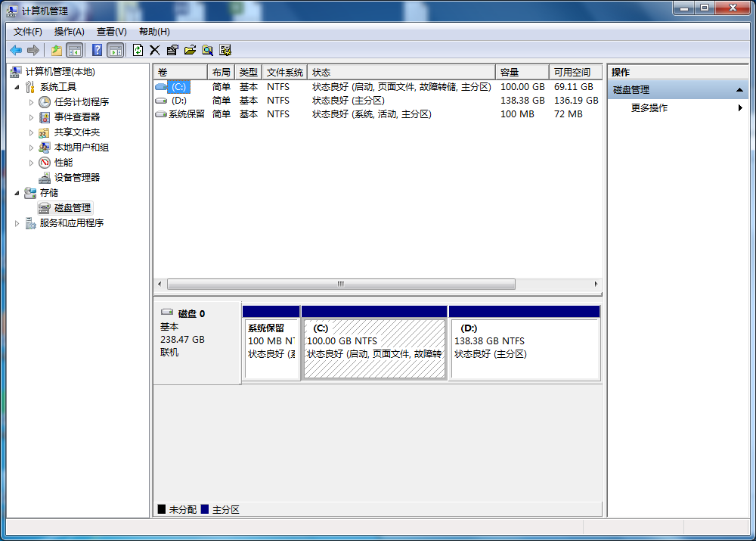Click the scrollbar left arrow in volume list
Viewport: 756px width, 541px height.
click(x=160, y=284)
